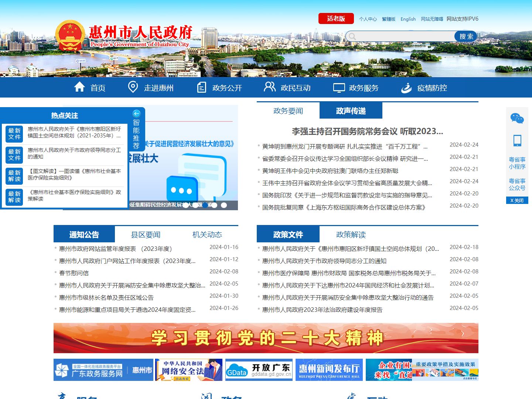Image resolution: width=532 pixels, height=399 pixels.
Task: Select the first carousel dot
Action: click(x=185, y=205)
